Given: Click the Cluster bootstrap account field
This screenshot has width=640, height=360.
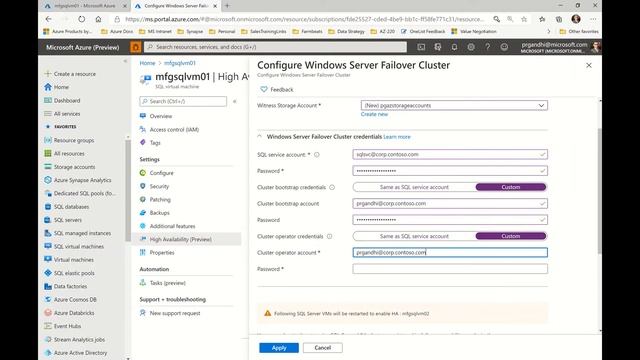Looking at the screenshot, I should (450, 203).
